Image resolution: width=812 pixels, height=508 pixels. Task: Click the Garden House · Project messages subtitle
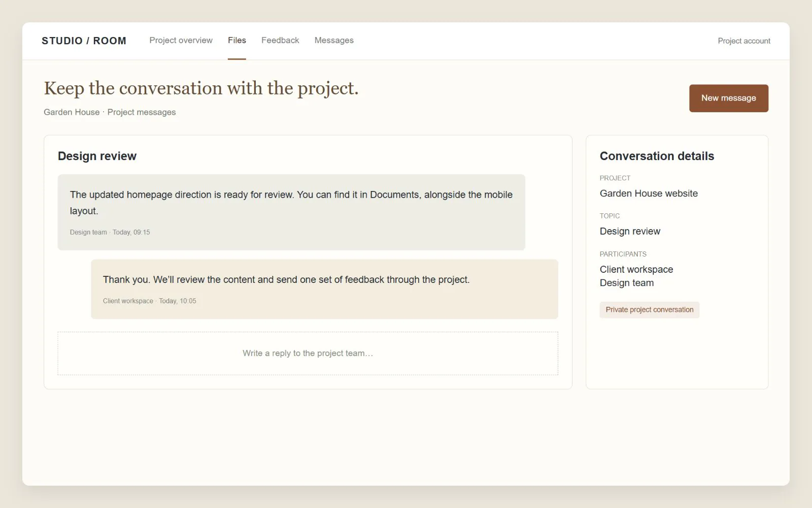(110, 112)
